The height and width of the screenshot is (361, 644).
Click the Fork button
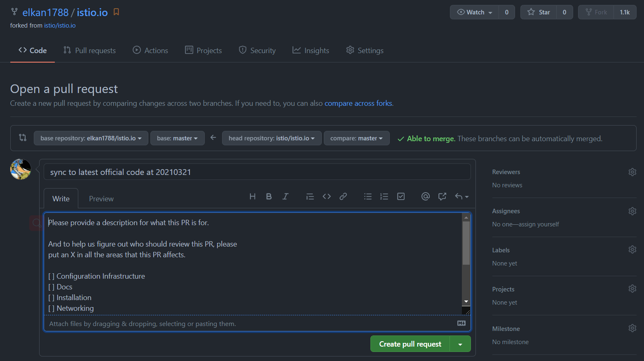pyautogui.click(x=596, y=12)
